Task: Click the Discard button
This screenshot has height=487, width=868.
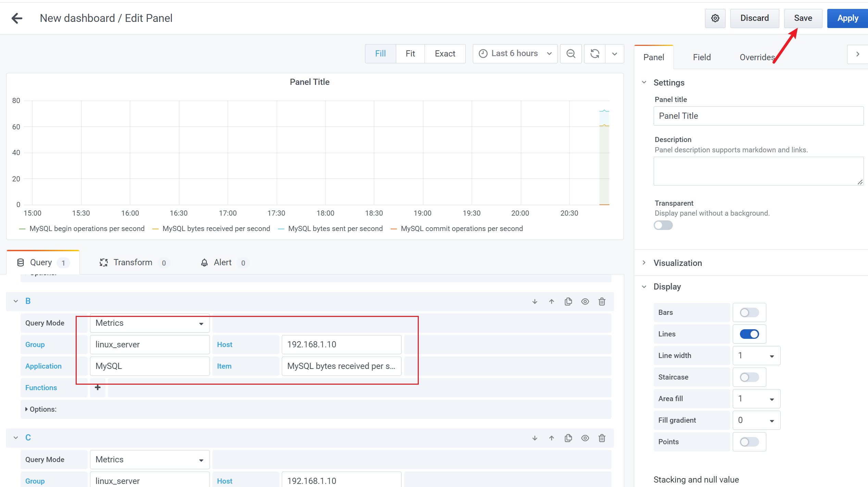Action: point(755,18)
